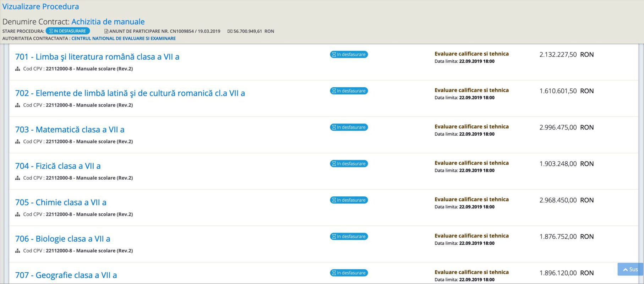Click the total value 56.700.949,61 RON
Viewport: 644px width, 284px height.
click(254, 31)
